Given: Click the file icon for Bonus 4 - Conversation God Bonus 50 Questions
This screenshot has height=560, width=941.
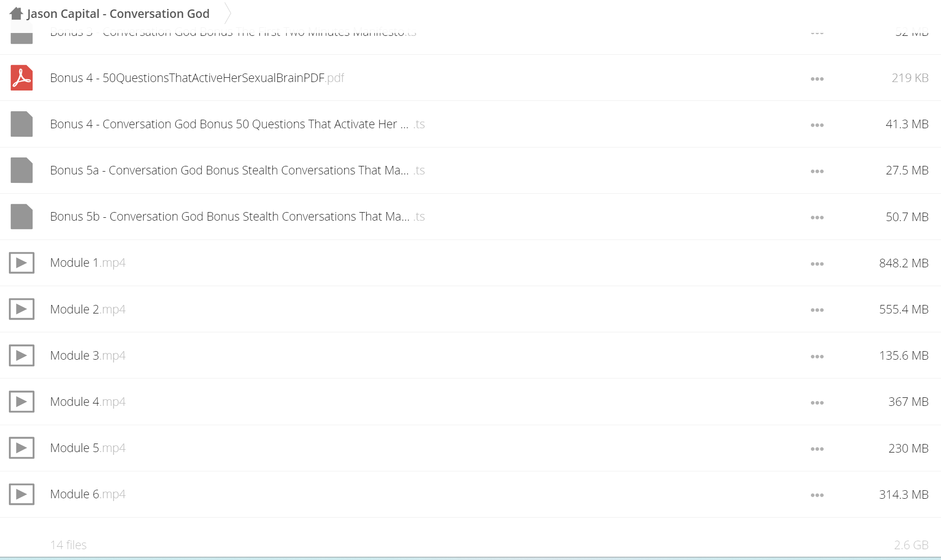Looking at the screenshot, I should [x=22, y=124].
